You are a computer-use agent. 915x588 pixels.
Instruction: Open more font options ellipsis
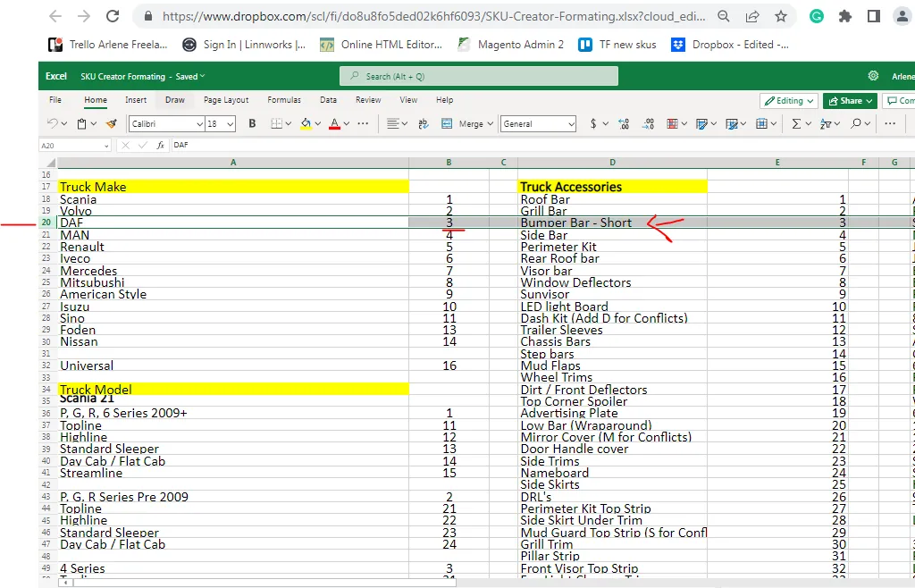[363, 123]
